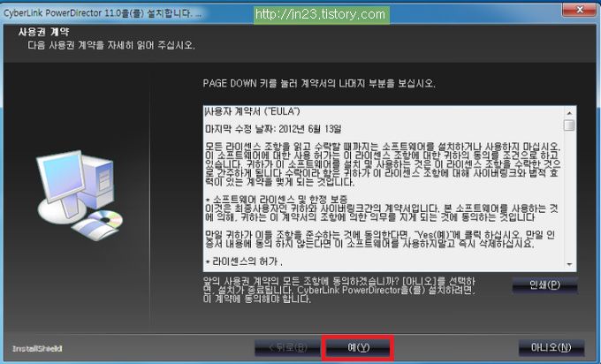601x364 pixels.
Task: Click the "PAGE DOWN 키를 눌러" instruction text
Action: coord(319,83)
